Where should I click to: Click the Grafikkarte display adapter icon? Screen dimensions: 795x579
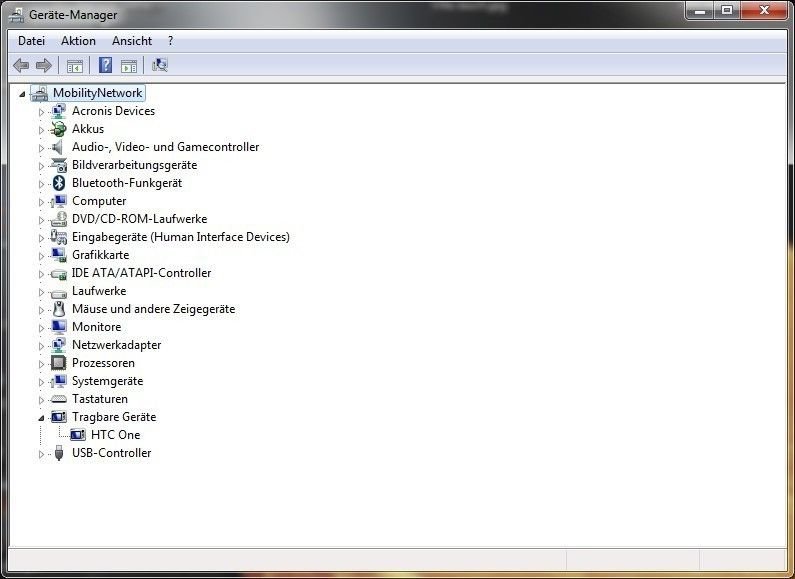pyautogui.click(x=59, y=255)
